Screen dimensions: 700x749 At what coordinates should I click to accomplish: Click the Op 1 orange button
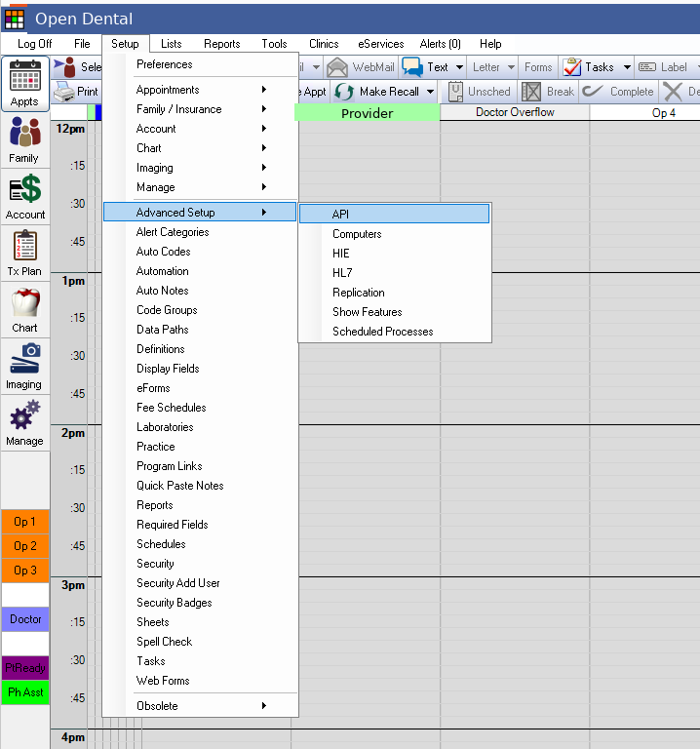25,522
